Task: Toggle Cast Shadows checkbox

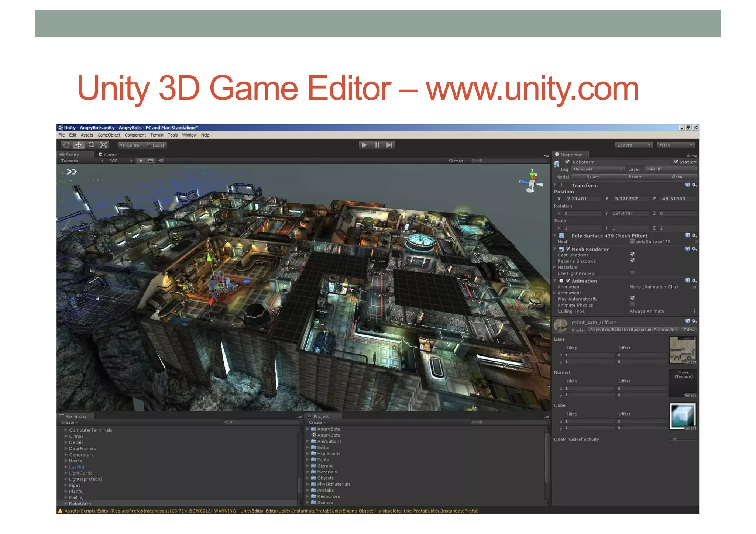Action: click(x=632, y=254)
